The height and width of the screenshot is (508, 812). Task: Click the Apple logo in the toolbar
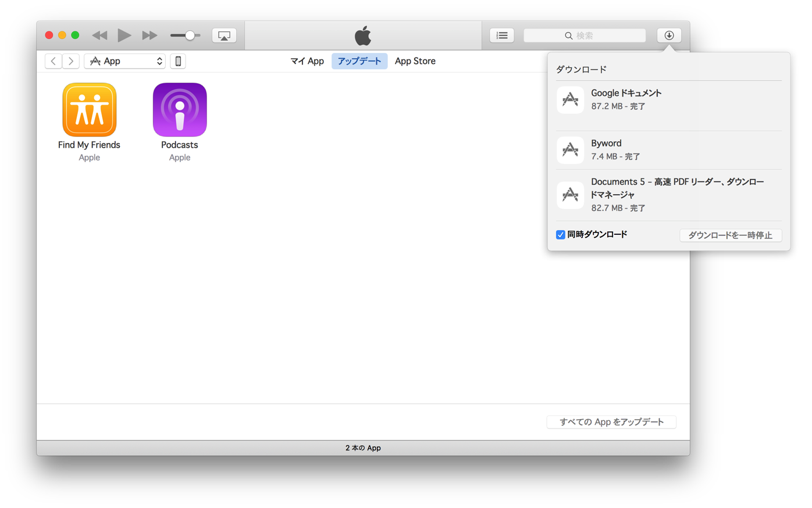[363, 35]
